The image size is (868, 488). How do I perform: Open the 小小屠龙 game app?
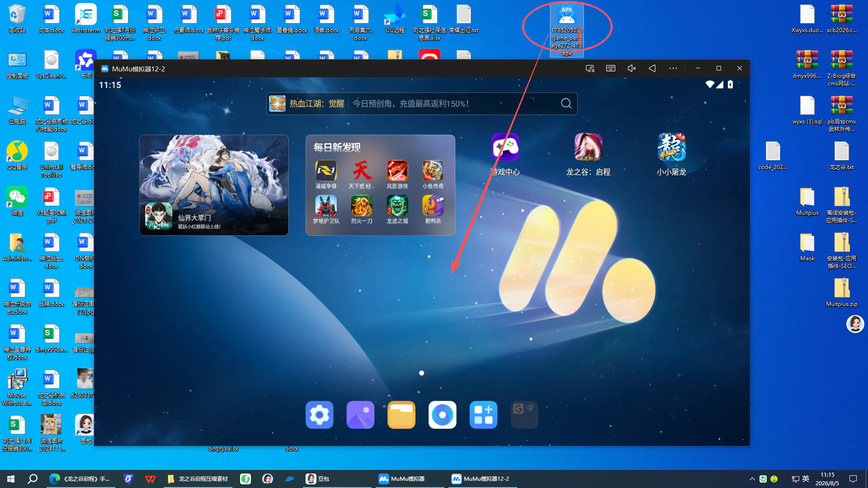(x=671, y=147)
